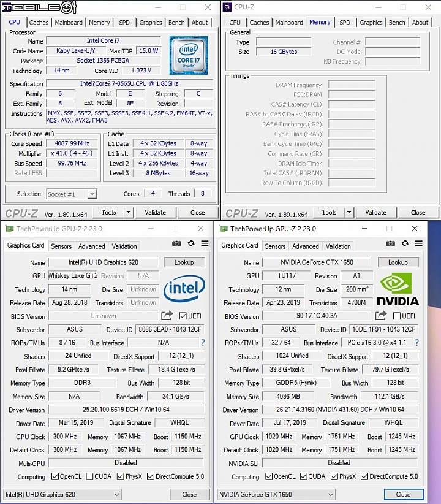
Task: Toggle the CUDA checkbox in the NVIDIA GPU-Z window
Action: 304,476
